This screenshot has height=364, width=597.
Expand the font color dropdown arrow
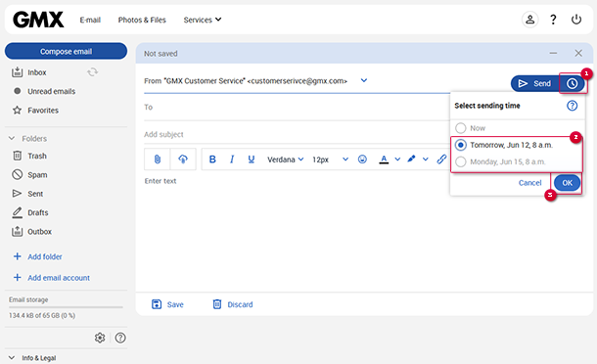coord(397,159)
